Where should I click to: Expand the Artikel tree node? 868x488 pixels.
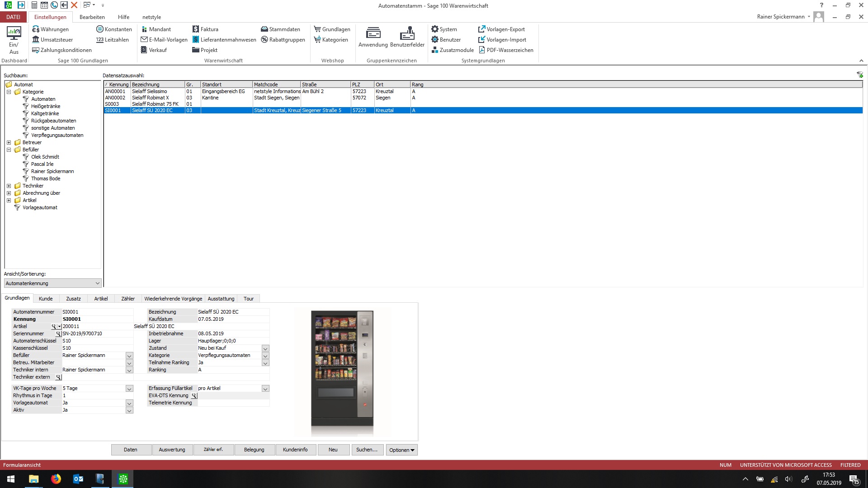click(x=9, y=200)
